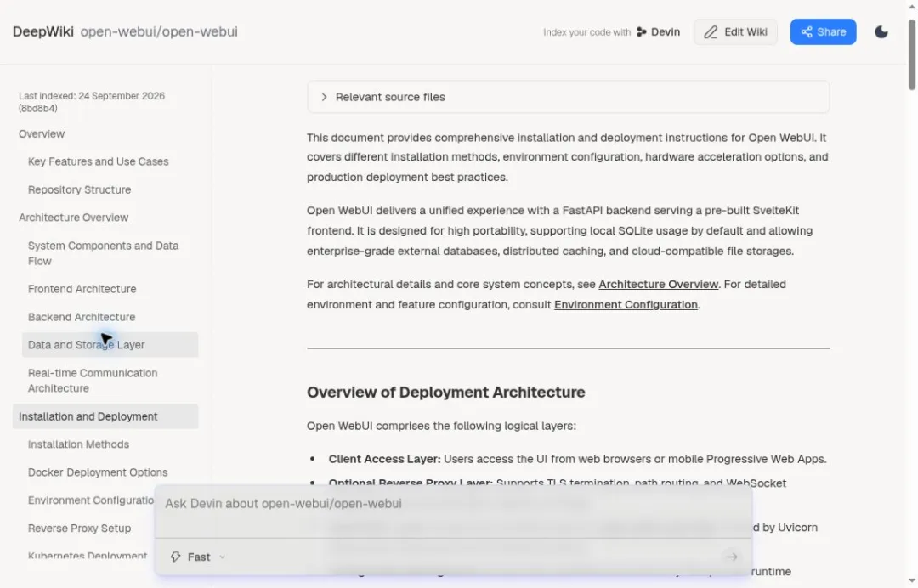Submit question with the arrow send icon
Screen dimensions: 918x588
click(732, 557)
